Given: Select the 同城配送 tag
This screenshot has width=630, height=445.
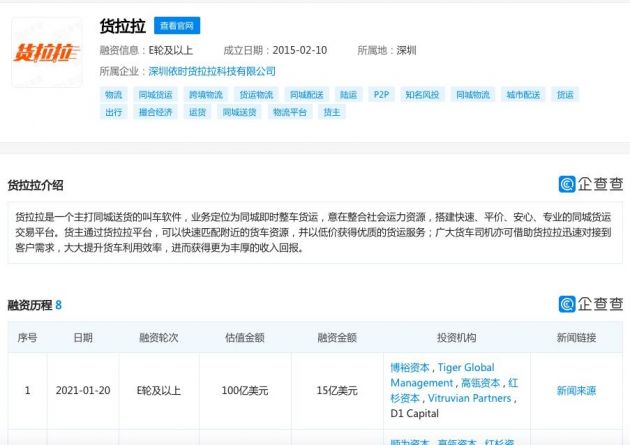Looking at the screenshot, I should tap(307, 95).
